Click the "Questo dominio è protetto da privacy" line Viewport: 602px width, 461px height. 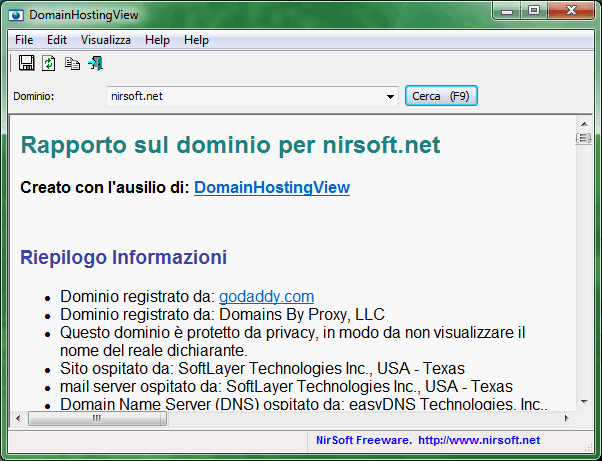(x=293, y=341)
